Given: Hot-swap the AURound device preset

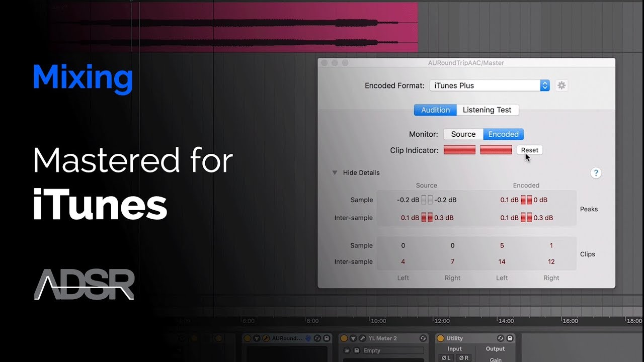Looking at the screenshot, I should pos(317,338).
